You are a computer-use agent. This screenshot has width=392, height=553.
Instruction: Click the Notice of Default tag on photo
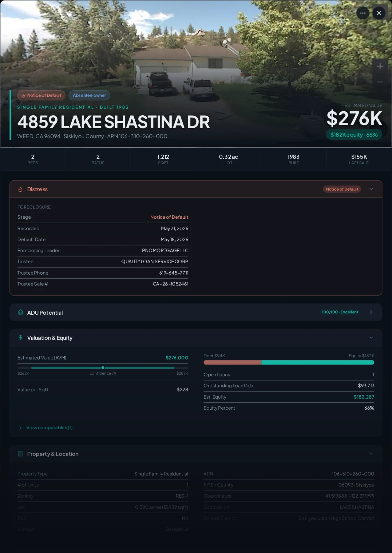pos(41,95)
